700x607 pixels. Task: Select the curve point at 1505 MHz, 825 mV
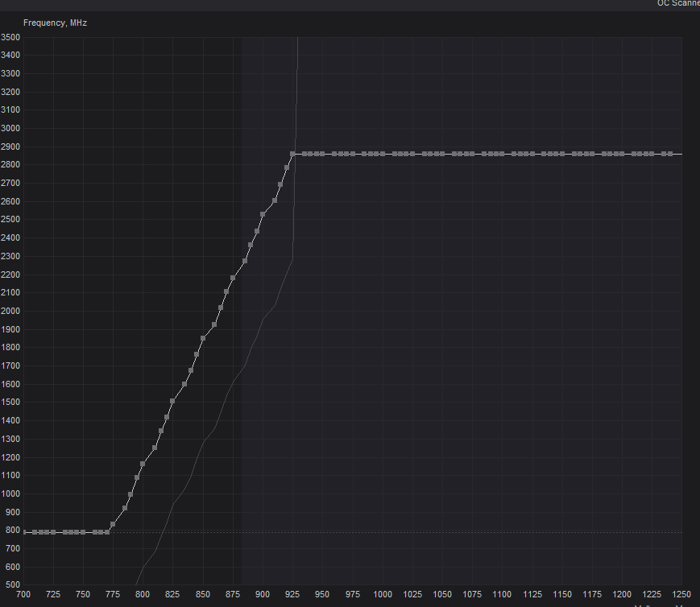point(172,401)
